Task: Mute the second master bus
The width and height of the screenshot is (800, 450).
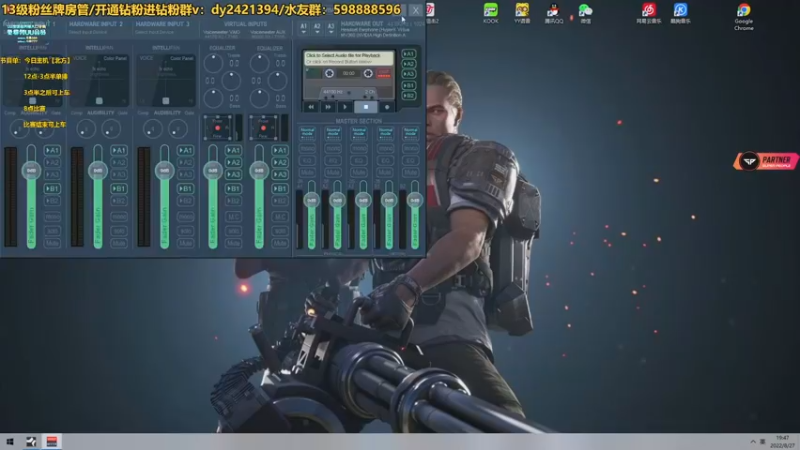Action: click(333, 173)
